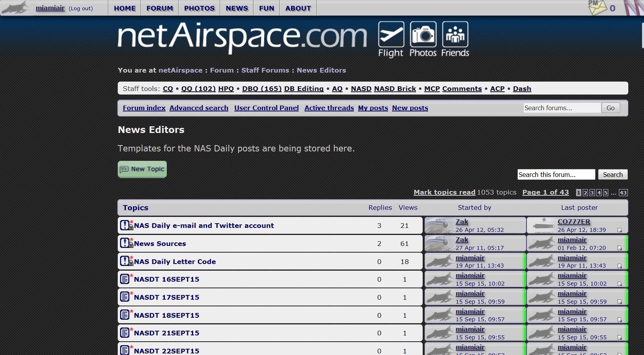The width and height of the screenshot is (644, 355).
Task: Click topic icon for NAS Daily Letter Code
Action: point(126,261)
